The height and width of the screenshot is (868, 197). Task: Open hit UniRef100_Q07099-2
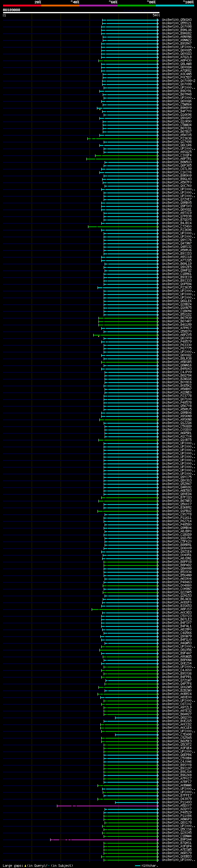click(x=179, y=81)
